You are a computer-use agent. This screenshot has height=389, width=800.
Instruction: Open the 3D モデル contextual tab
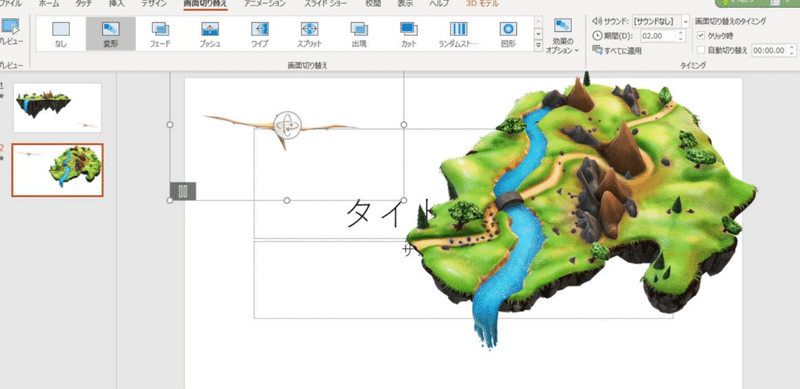(x=482, y=4)
